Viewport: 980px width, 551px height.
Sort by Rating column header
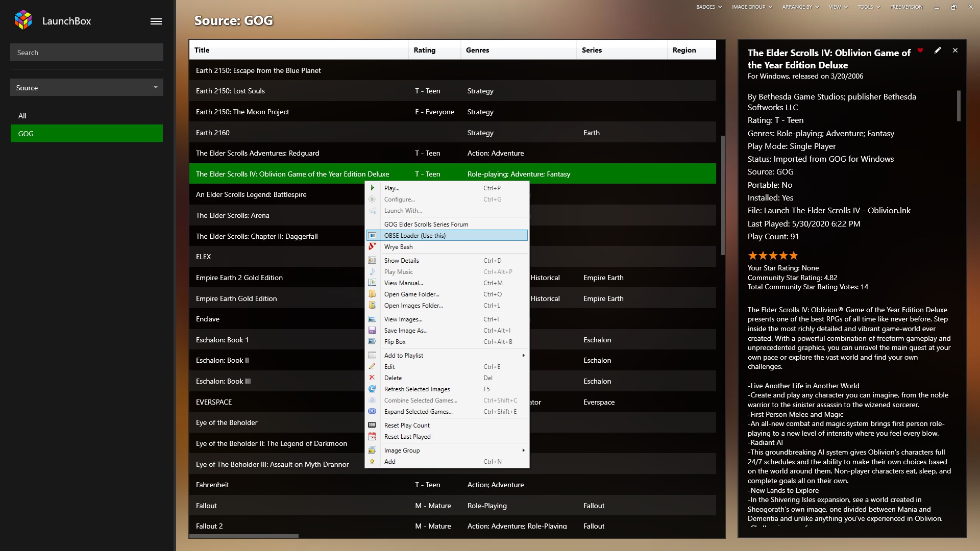point(434,50)
